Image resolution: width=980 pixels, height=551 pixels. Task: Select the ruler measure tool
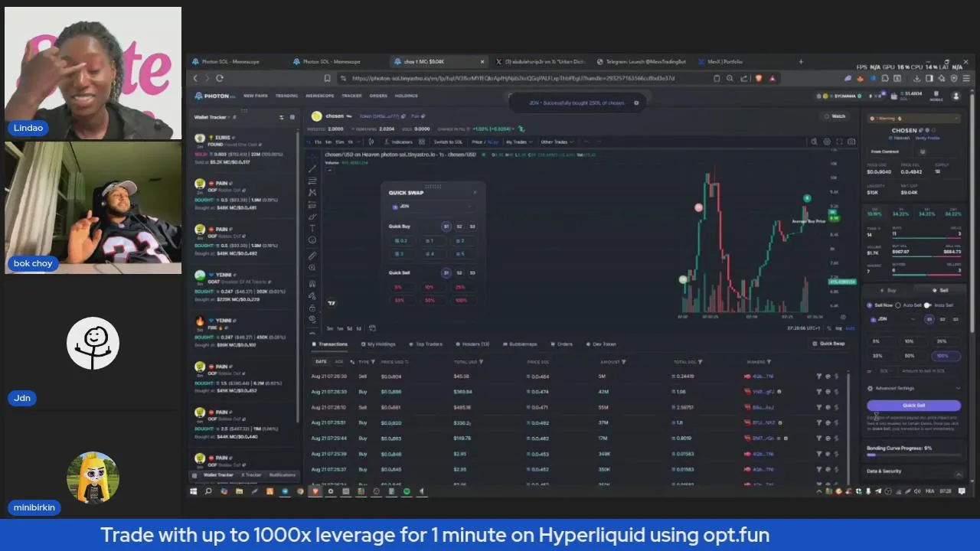point(312,256)
